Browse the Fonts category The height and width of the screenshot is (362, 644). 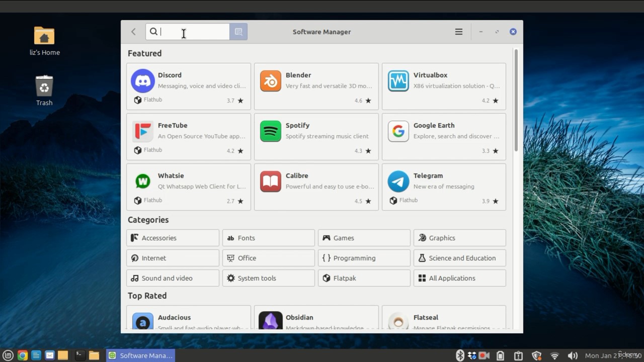[x=269, y=238]
